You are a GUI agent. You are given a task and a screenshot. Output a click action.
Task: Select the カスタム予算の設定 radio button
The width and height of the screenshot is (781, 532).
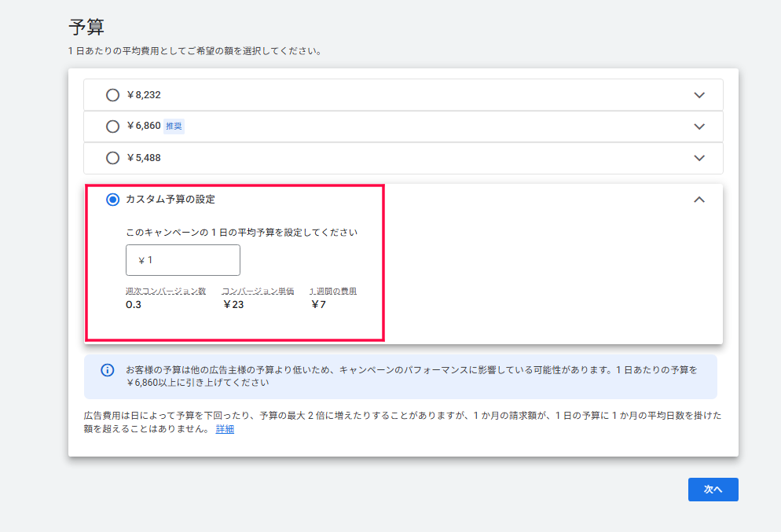[112, 199]
